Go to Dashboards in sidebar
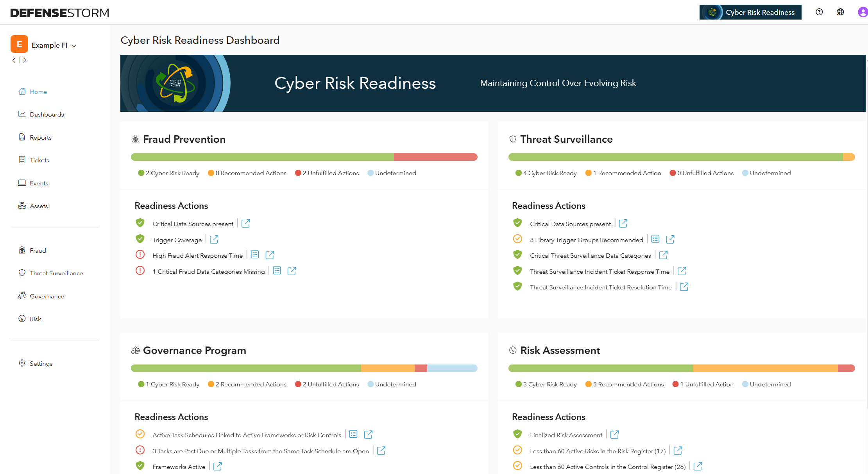Image resolution: width=868 pixels, height=474 pixels. tap(47, 114)
